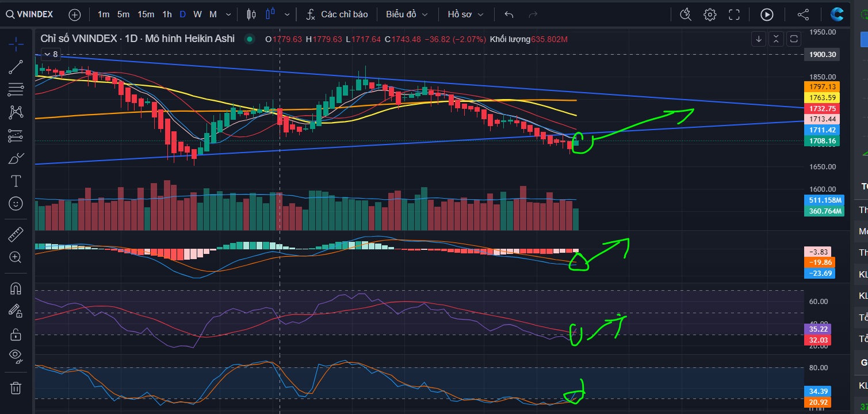Switch to the 15m timeframe
868x414 pixels.
click(146, 14)
